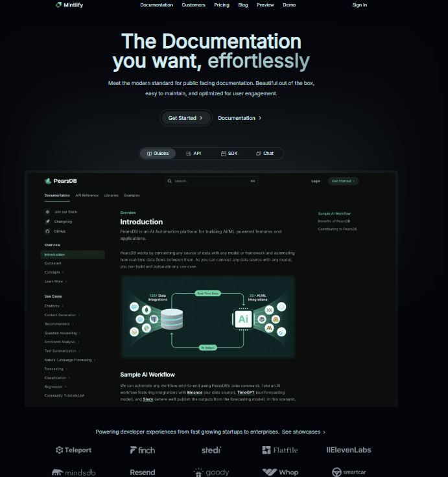Viewport: 448px width, 477px height.
Task: Expand the Learn More sidebar item
Action: tap(56, 281)
